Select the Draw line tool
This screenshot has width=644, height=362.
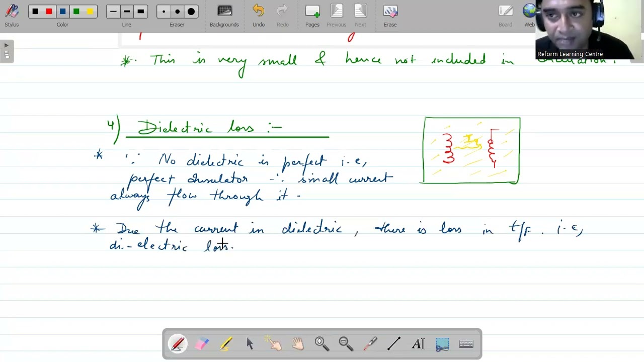pos(394,344)
